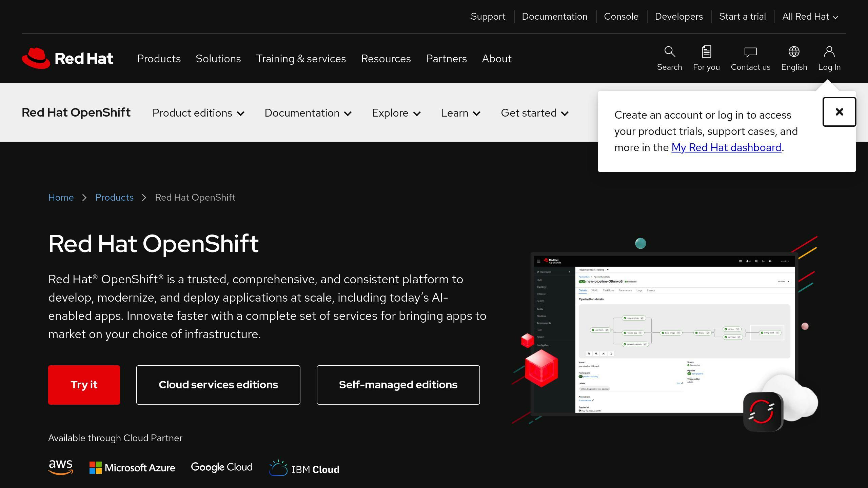Expand the Explore dropdown
868x488 pixels.
396,113
